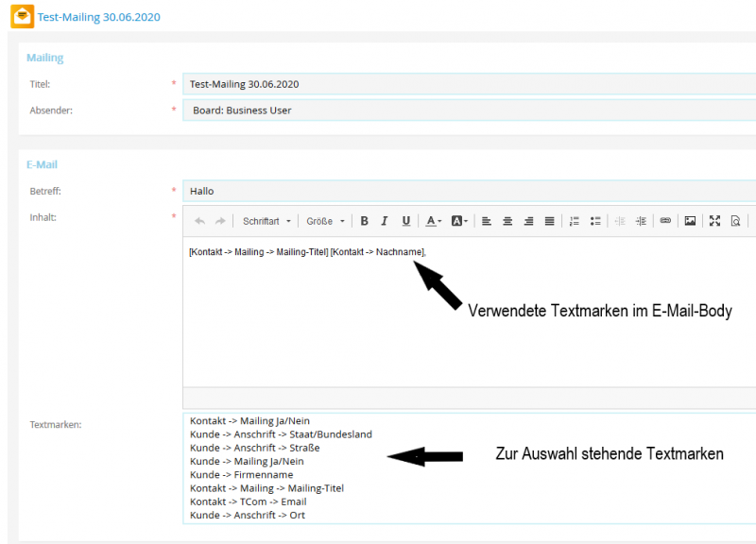
Task: Select 'Kunde -> Firmenname' text marker
Action: tap(241, 474)
